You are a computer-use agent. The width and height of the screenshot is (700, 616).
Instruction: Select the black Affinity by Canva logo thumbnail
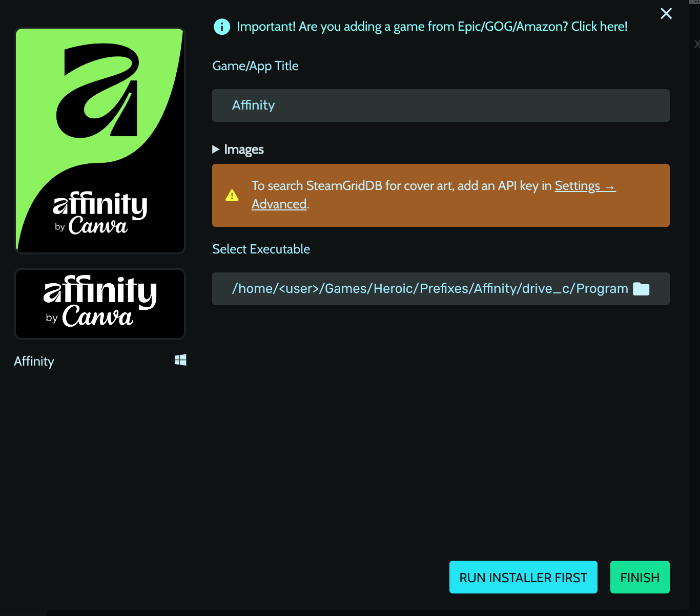[100, 304]
